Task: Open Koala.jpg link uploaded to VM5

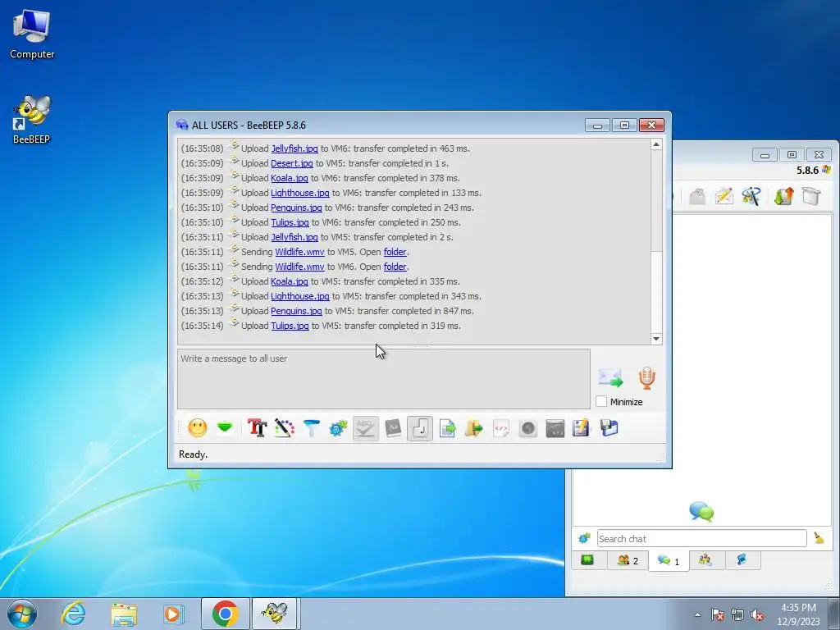Action: coord(290,281)
